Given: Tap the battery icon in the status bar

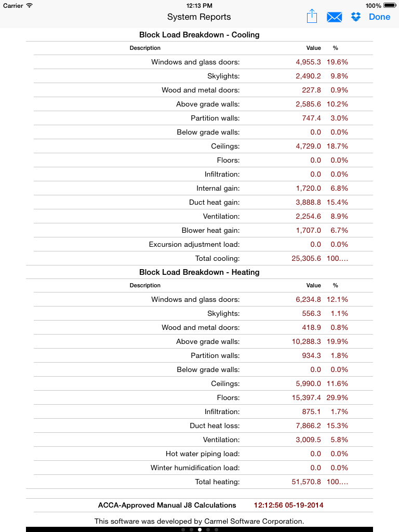Looking at the screenshot, I should (x=390, y=5).
